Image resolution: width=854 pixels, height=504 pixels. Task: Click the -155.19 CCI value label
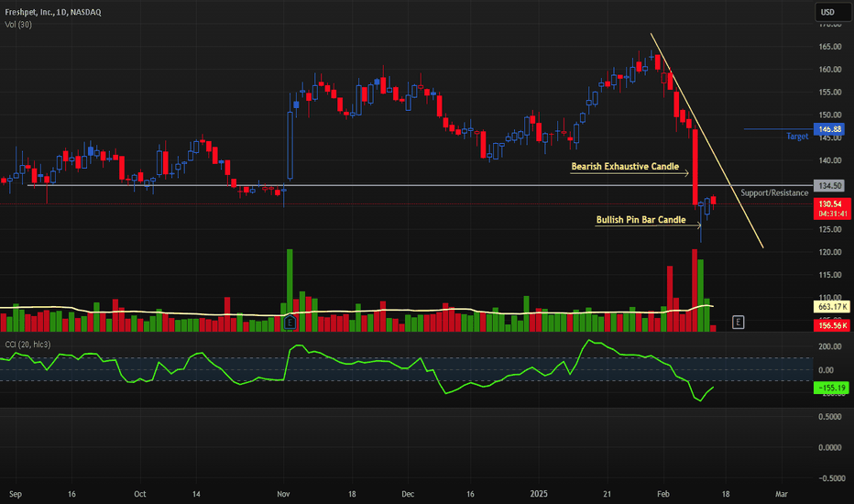click(x=832, y=388)
